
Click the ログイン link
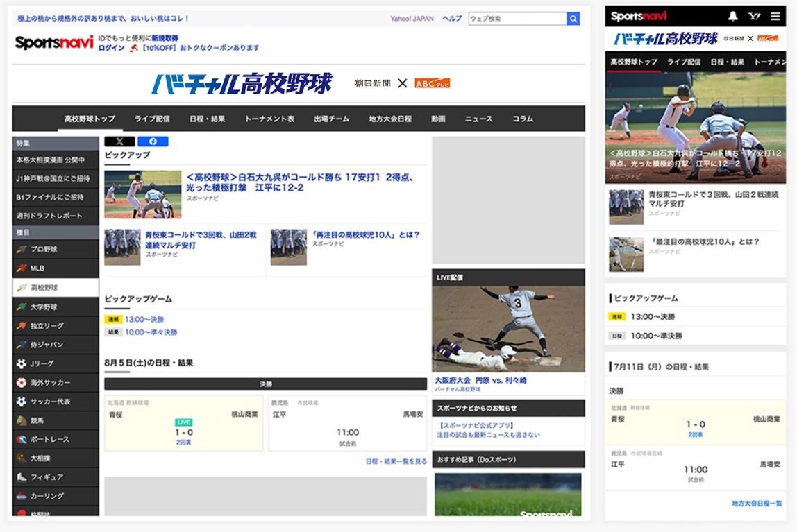click(111, 48)
